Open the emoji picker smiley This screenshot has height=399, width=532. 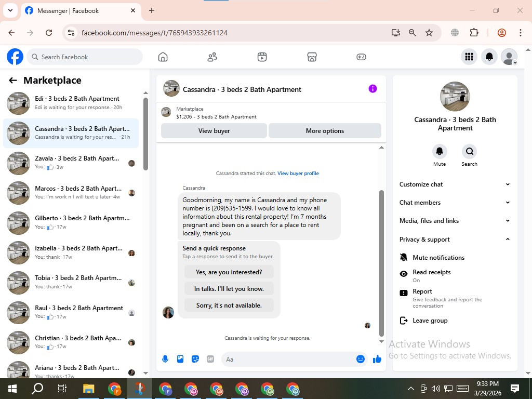tap(361, 359)
